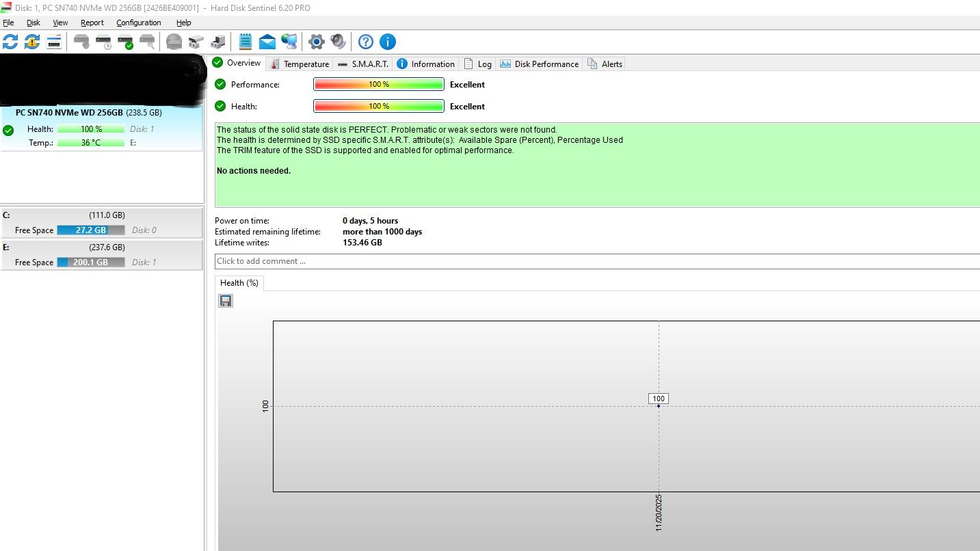
Task: Open the Report menu
Action: pyautogui.click(x=92, y=23)
